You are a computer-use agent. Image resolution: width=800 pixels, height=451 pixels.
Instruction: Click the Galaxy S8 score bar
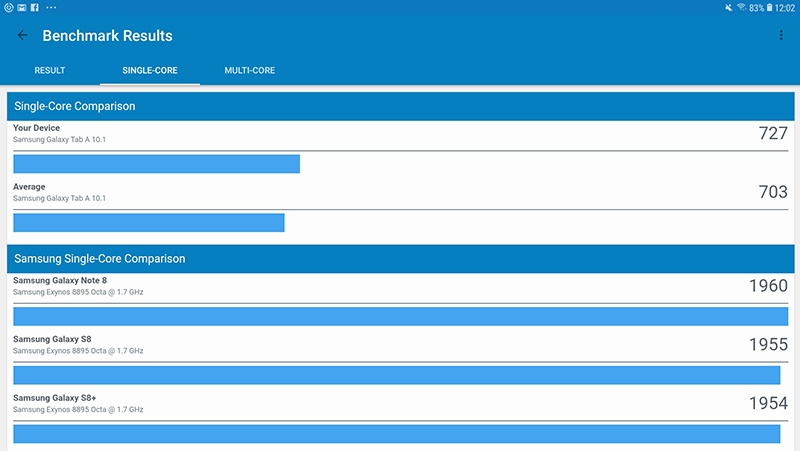pyautogui.click(x=396, y=375)
